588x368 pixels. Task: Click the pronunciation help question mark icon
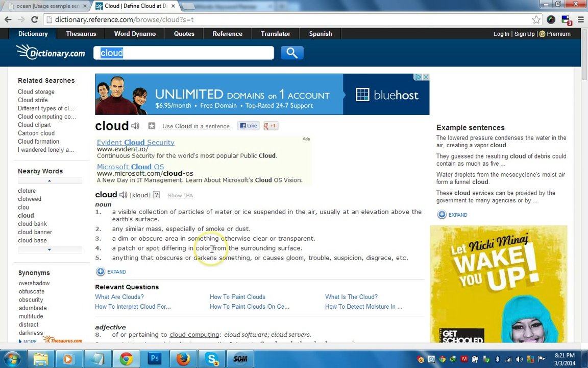pyautogui.click(x=156, y=195)
